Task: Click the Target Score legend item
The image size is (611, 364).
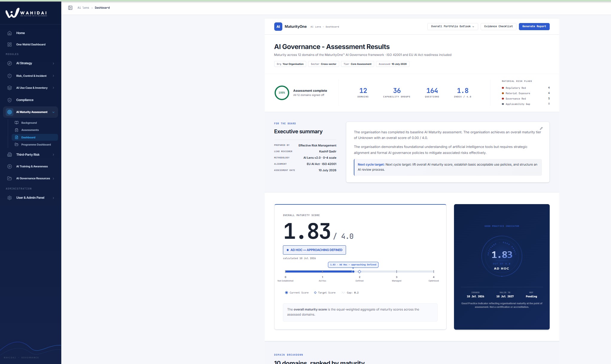Action: pyautogui.click(x=324, y=293)
